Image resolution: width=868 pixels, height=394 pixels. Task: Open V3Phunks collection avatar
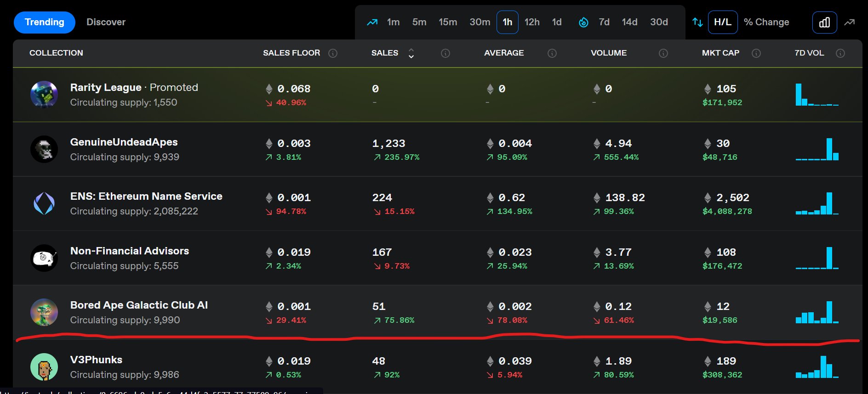(x=44, y=367)
